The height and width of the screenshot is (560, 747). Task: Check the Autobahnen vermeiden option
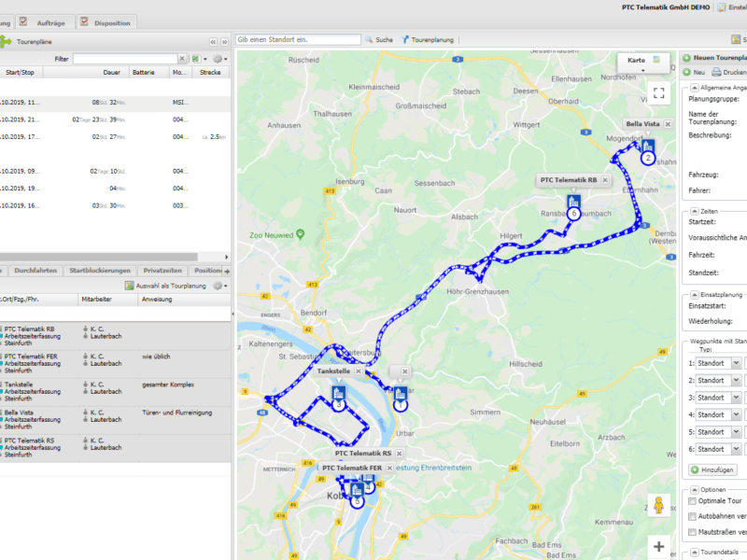pos(693,516)
